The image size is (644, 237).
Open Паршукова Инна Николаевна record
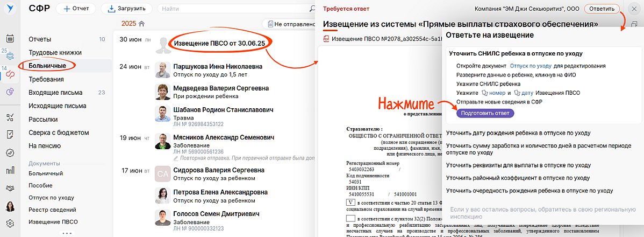click(218, 66)
